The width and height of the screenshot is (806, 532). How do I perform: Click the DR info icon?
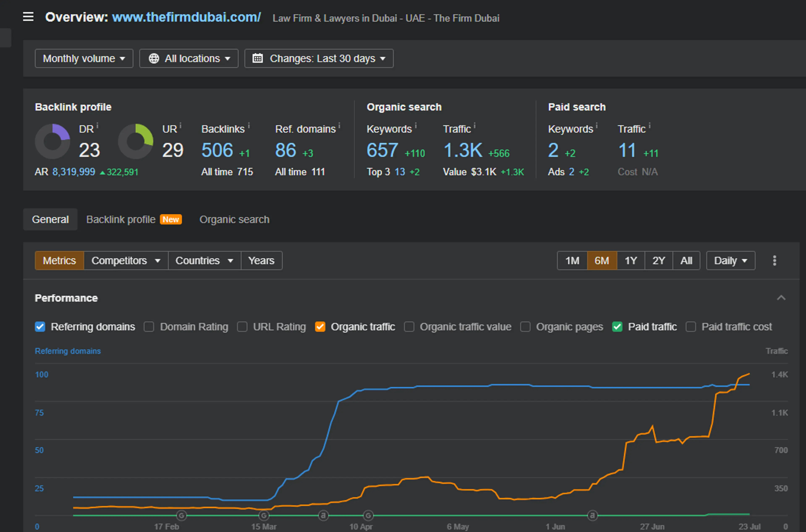(x=97, y=126)
